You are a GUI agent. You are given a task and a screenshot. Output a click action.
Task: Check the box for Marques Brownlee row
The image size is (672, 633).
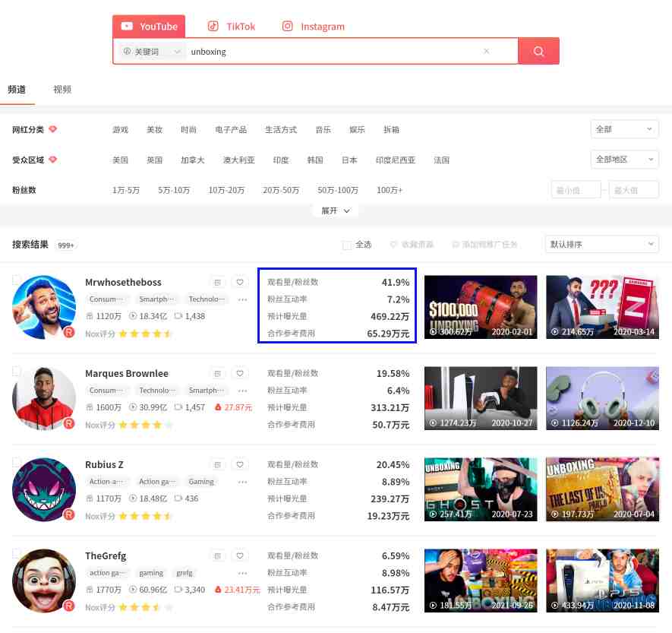(16, 371)
